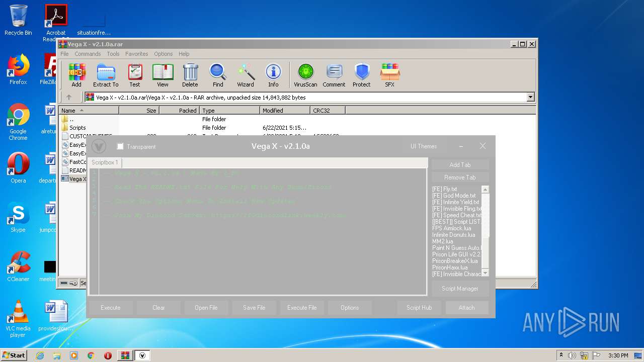Select "FPS Aimlock.lua" script
This screenshot has height=362, width=644.
point(452,228)
